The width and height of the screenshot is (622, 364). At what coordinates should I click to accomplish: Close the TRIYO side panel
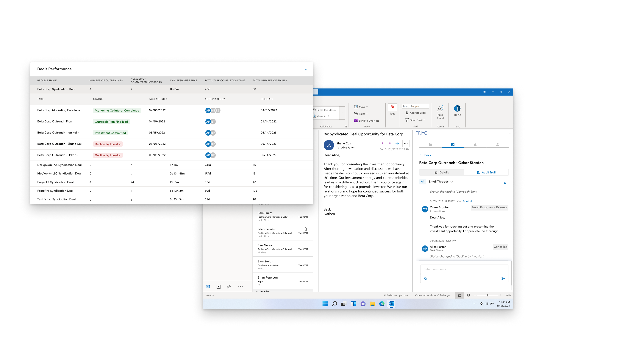click(510, 133)
